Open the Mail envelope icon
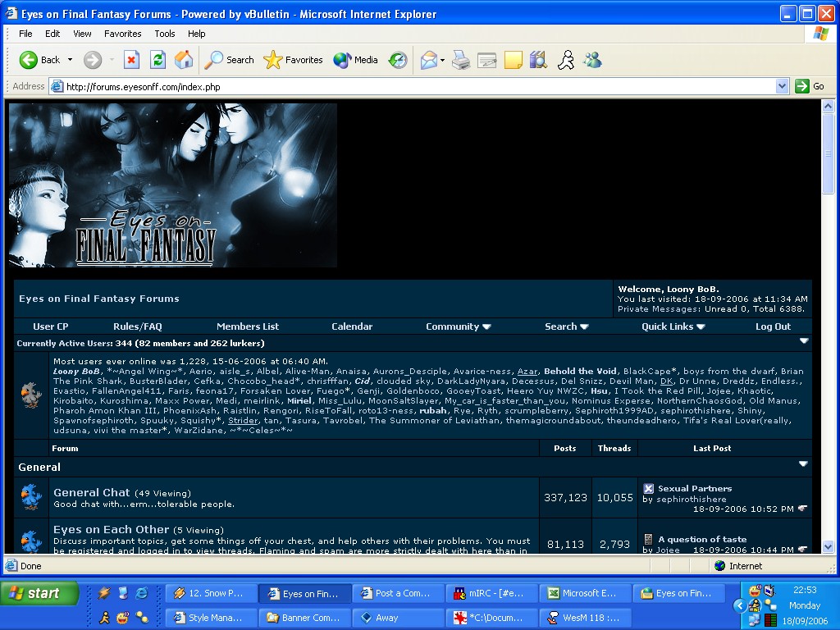 pyautogui.click(x=428, y=59)
